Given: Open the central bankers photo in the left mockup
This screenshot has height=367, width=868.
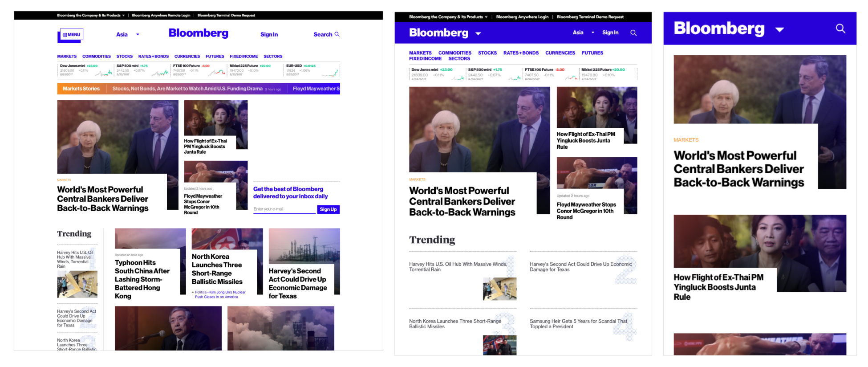Looking at the screenshot, I should click(118, 137).
